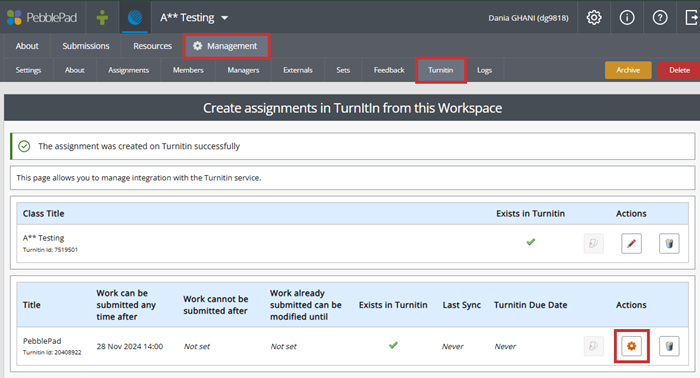
Task: Open the ATLAS blue globe icon
Action: click(x=135, y=17)
